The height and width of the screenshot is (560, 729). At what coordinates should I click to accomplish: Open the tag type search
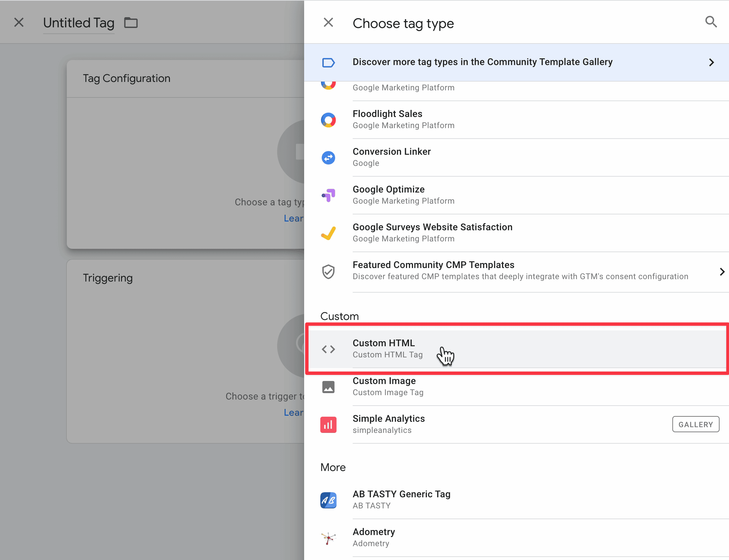coord(711,22)
